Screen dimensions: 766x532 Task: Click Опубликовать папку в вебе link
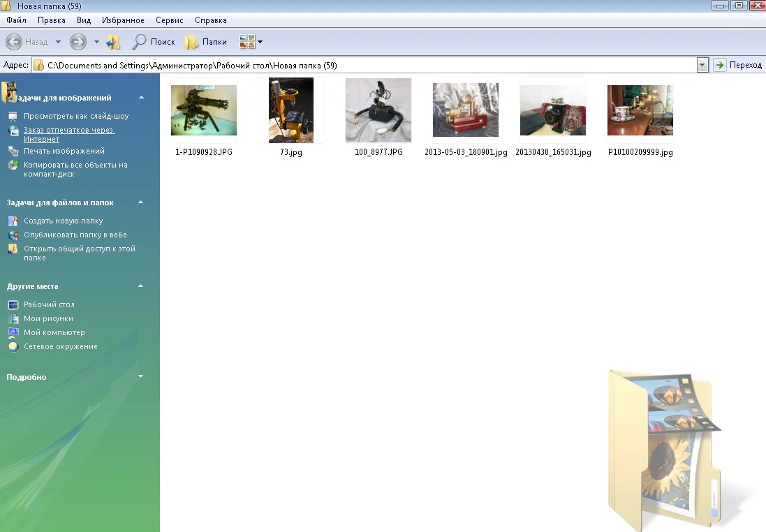tap(75, 235)
